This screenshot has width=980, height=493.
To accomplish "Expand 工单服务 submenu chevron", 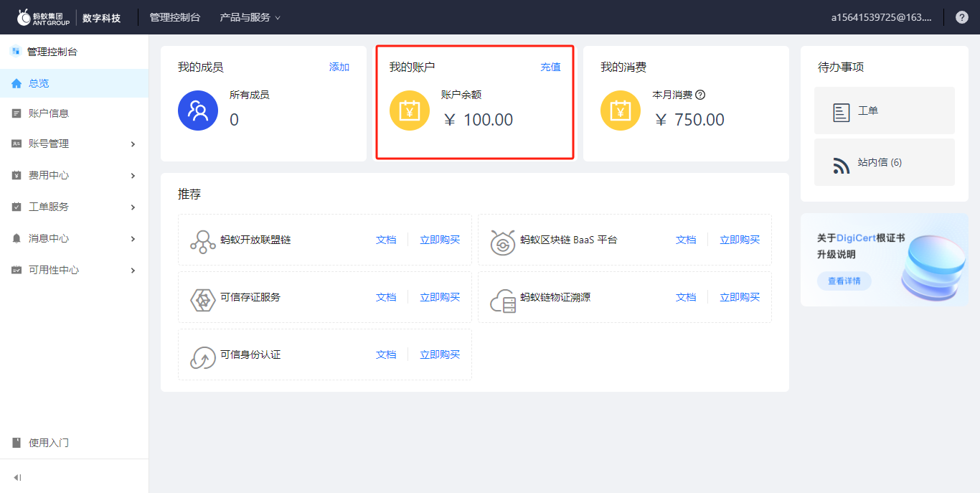I will 133,207.
